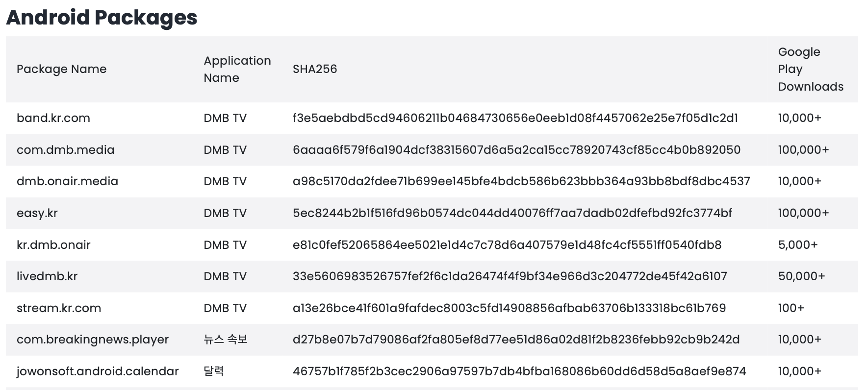Click the livedmb.kr package name
This screenshot has height=390, width=868.
point(47,276)
